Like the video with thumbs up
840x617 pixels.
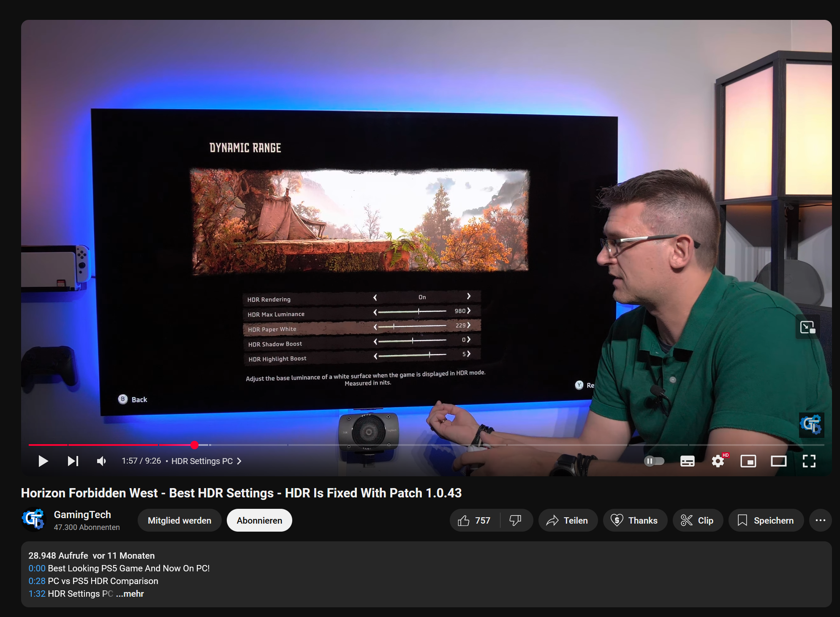click(x=475, y=520)
